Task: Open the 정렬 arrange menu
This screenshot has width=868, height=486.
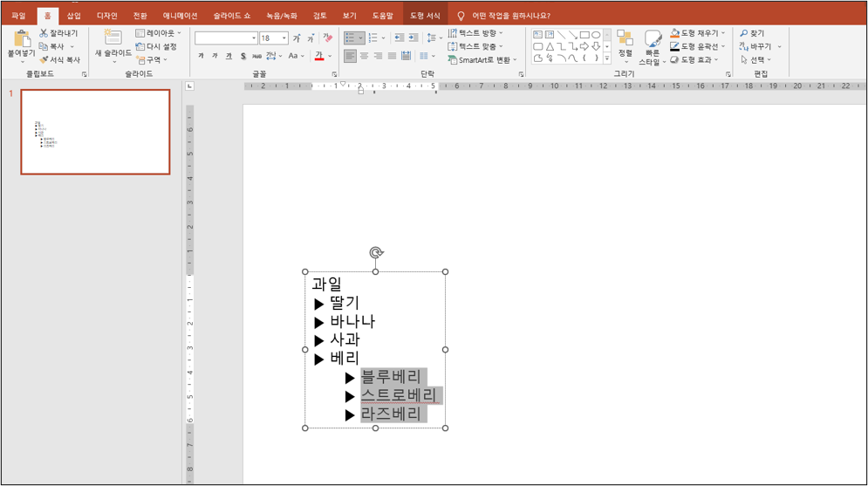Action: coord(625,46)
